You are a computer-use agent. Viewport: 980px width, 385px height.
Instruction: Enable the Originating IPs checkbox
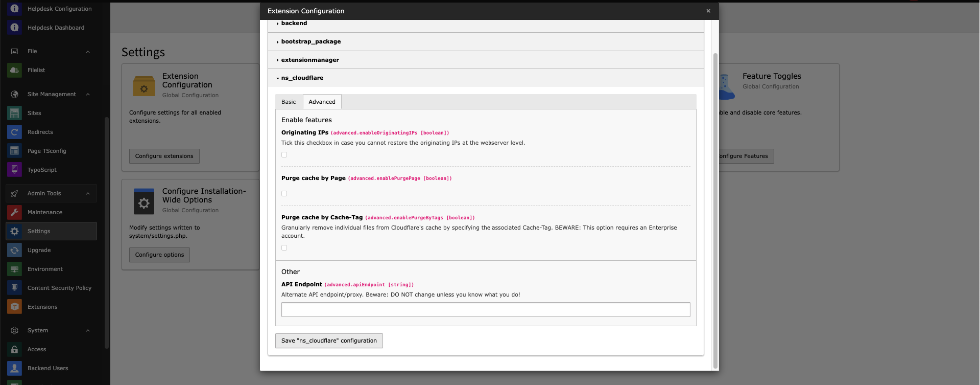coord(284,155)
